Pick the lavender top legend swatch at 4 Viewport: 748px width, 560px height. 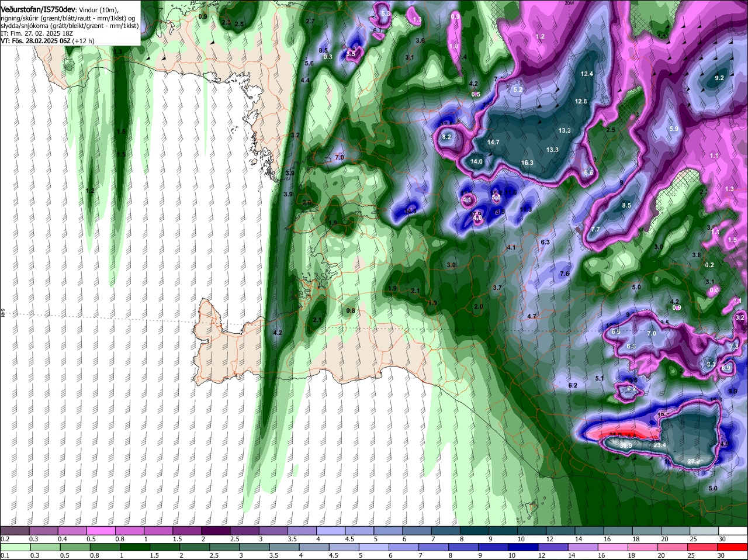331,531
